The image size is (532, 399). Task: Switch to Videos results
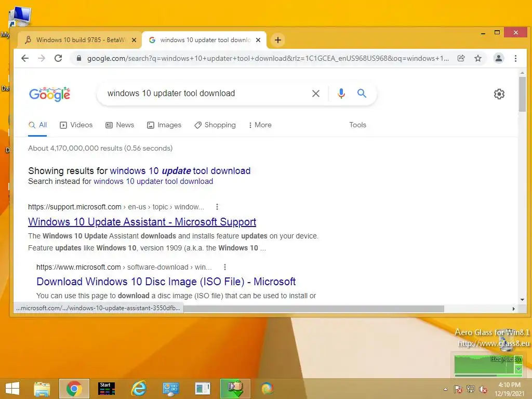pos(76,125)
